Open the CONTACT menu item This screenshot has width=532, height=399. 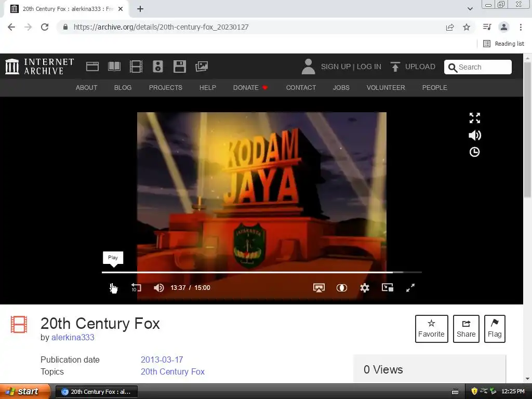301,87
